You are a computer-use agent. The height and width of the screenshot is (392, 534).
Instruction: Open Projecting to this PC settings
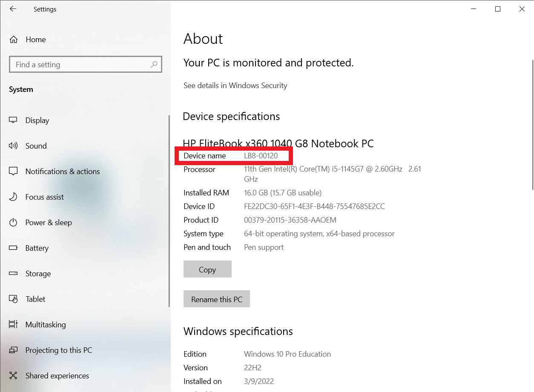pyautogui.click(x=59, y=350)
